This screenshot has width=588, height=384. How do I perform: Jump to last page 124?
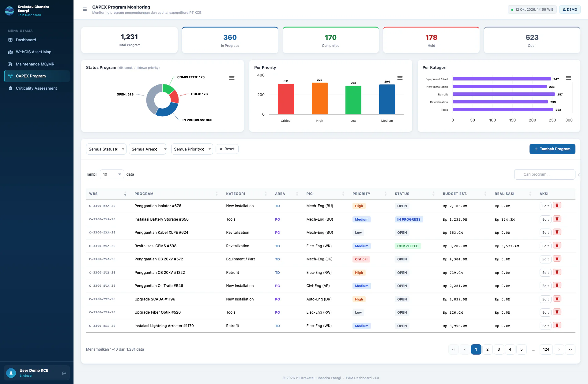(x=546, y=349)
